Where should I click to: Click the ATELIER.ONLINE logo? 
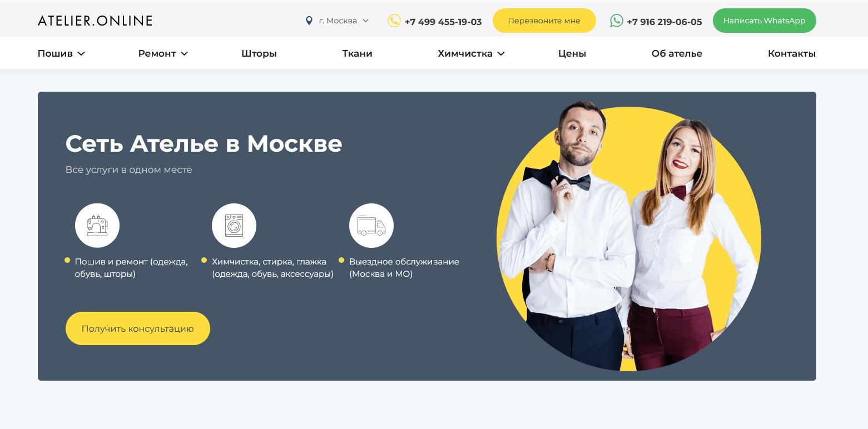point(95,21)
